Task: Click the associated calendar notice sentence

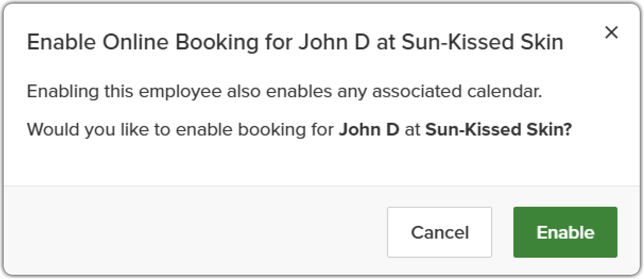Action: (284, 91)
